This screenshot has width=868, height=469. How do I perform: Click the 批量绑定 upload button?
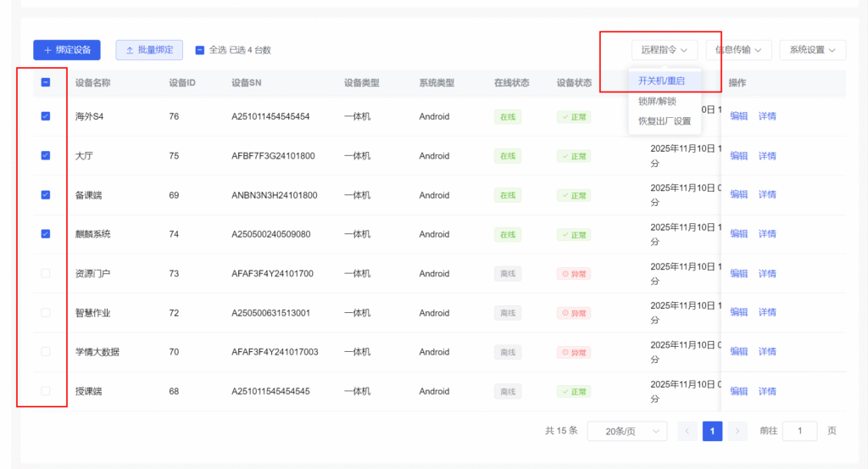(149, 50)
